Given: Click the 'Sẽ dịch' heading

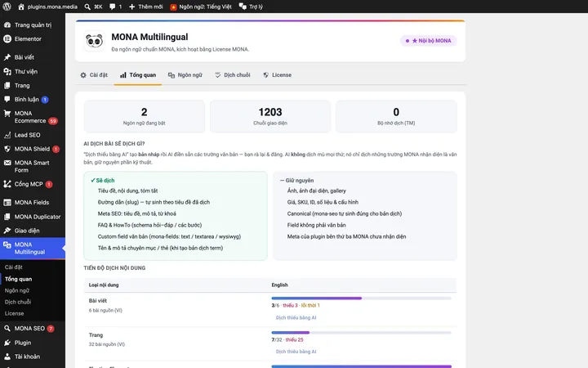Looking at the screenshot, I should [103, 181].
